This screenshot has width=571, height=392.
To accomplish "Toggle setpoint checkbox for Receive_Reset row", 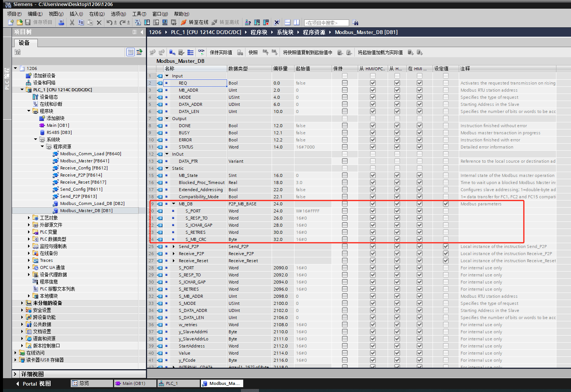I will tap(446, 261).
